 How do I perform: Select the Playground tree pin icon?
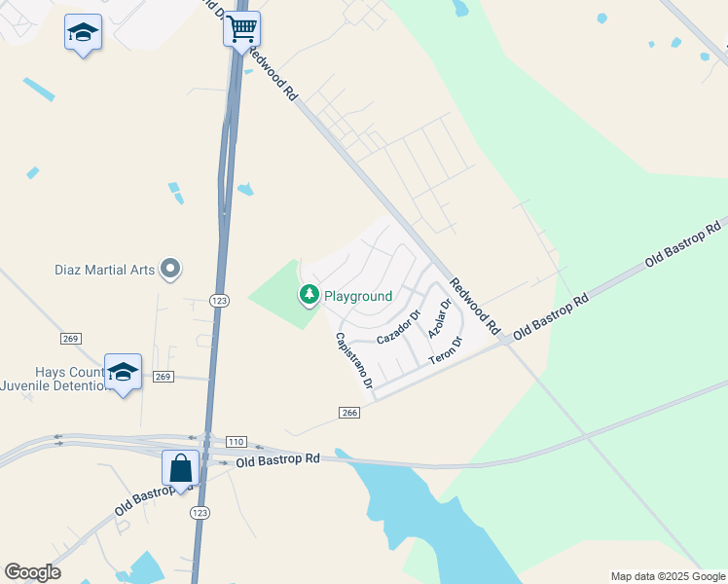pyautogui.click(x=309, y=295)
